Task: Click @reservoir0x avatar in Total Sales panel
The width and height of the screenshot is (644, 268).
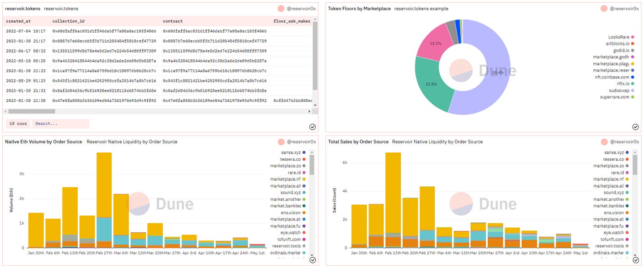Action: [x=604, y=142]
